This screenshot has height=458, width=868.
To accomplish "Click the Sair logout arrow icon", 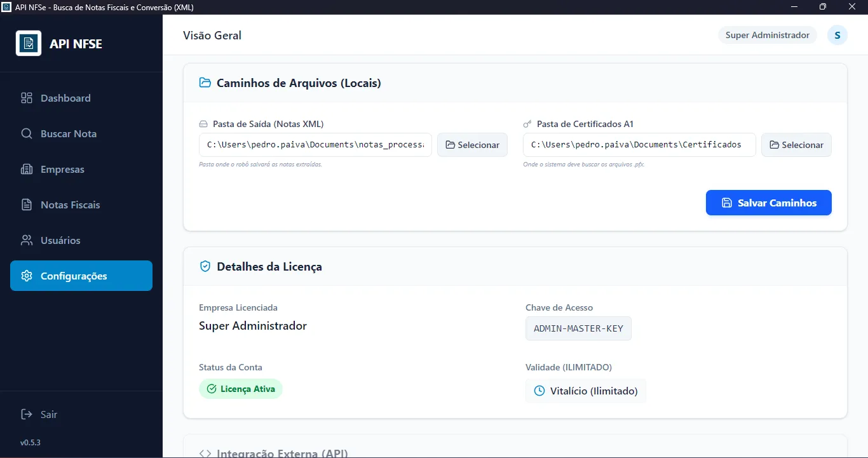I will (27, 414).
